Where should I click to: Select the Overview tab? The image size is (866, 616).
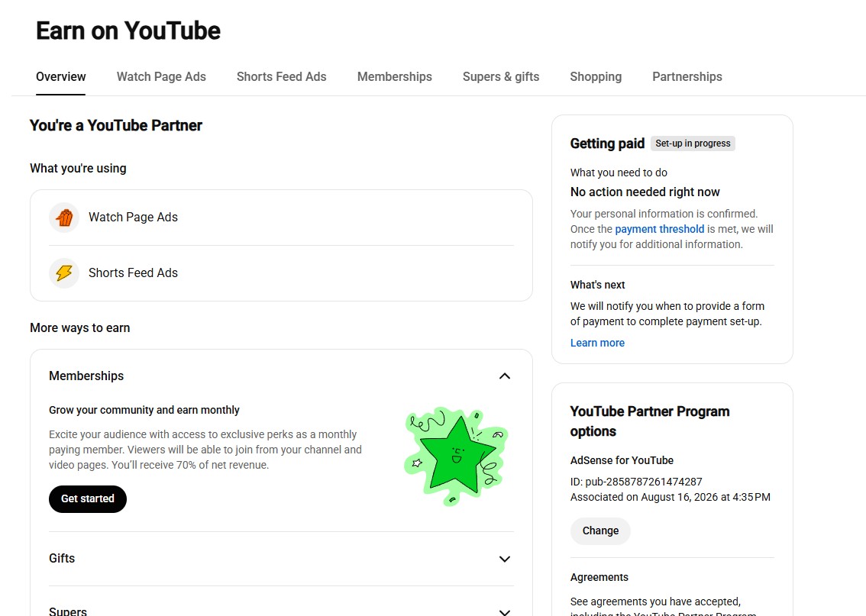pos(61,77)
